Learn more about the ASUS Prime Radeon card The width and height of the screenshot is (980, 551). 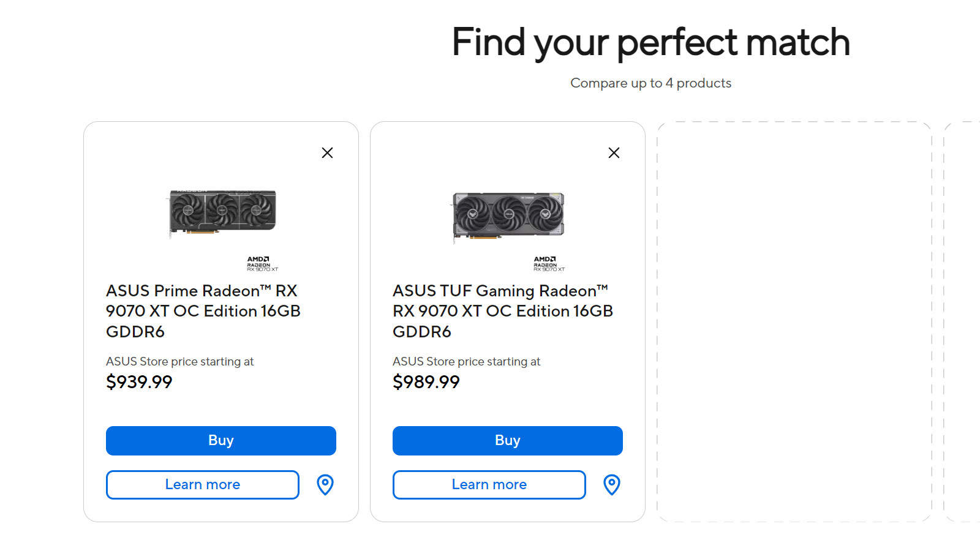click(x=202, y=485)
